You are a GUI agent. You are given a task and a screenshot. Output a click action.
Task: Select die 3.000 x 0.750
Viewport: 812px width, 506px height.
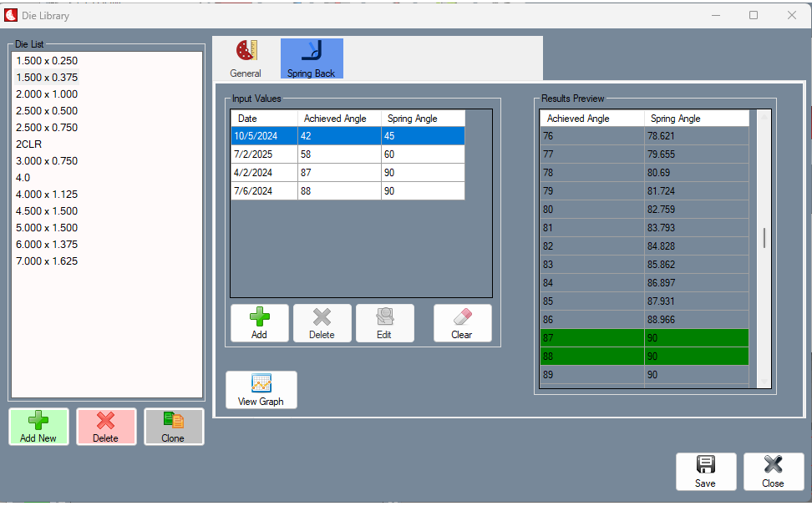pyautogui.click(x=47, y=161)
